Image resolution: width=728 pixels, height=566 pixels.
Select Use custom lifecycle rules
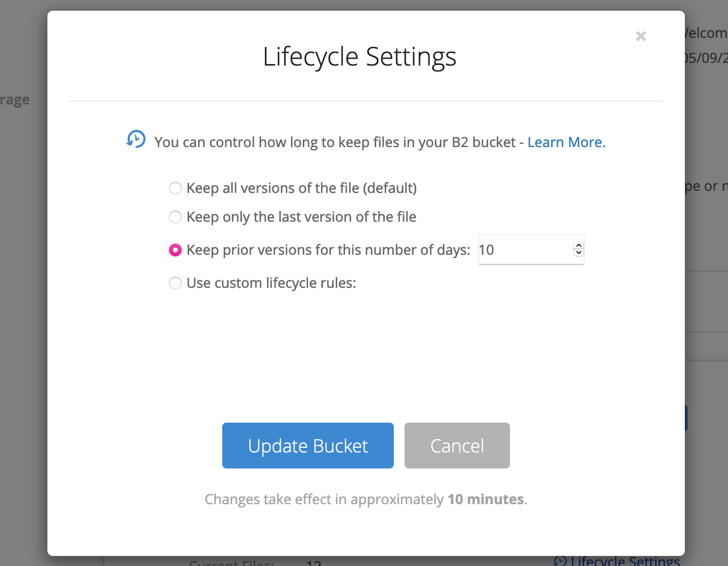click(x=175, y=283)
